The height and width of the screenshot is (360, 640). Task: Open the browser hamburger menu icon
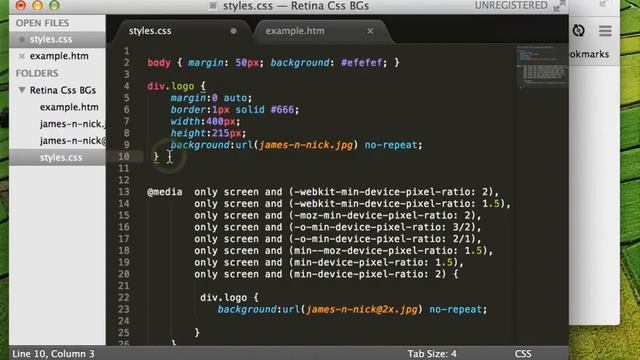[x=605, y=31]
